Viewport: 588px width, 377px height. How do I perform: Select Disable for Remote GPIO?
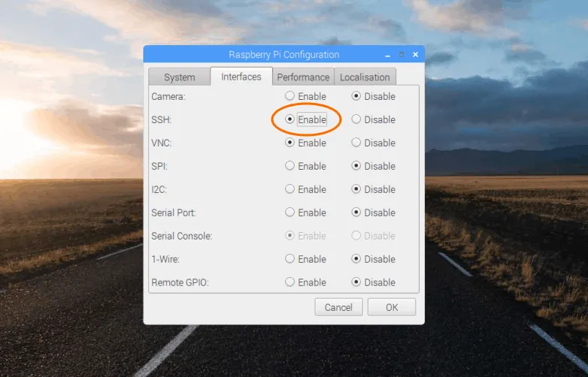tap(373, 282)
